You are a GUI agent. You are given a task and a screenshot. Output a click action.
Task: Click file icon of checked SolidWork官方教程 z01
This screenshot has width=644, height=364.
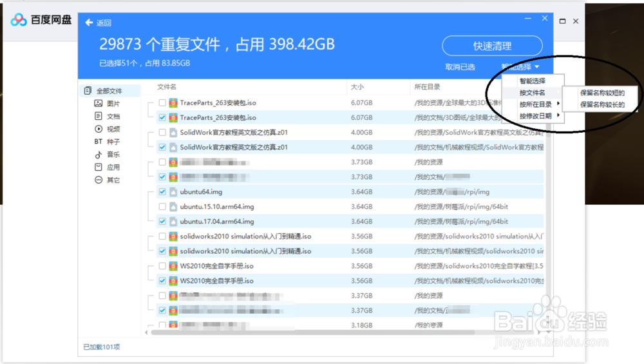173,147
